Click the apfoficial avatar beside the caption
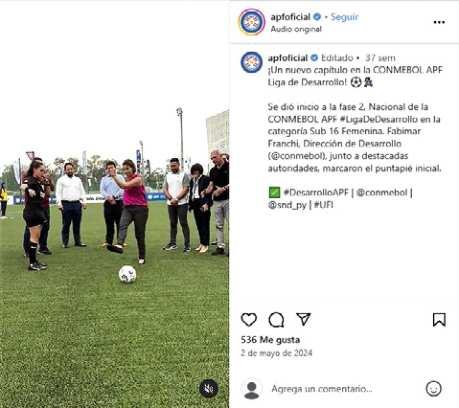 pos(251,62)
